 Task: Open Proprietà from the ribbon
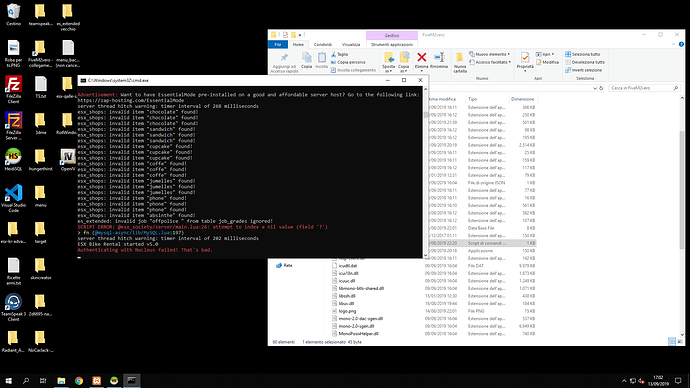point(525,61)
